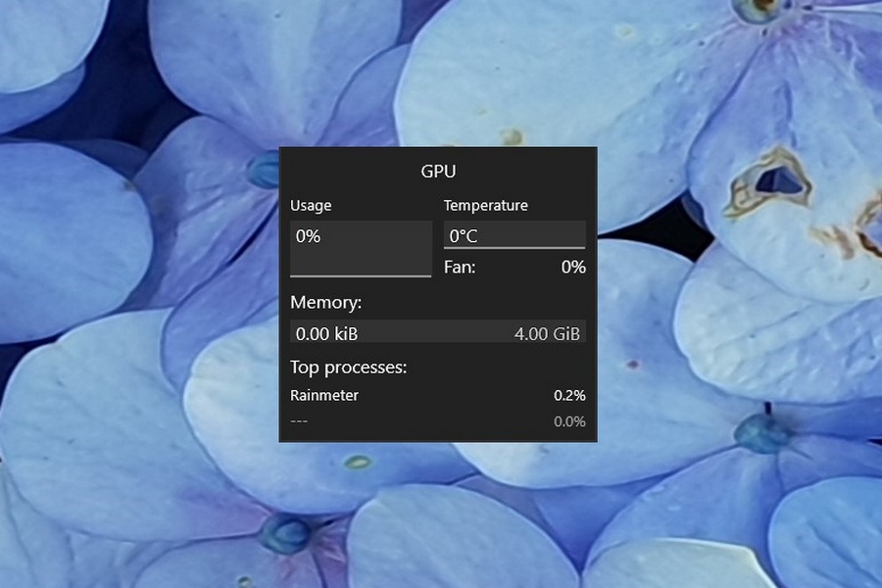Select the 0% usage reading
Image resolution: width=882 pixels, height=588 pixels.
(309, 236)
